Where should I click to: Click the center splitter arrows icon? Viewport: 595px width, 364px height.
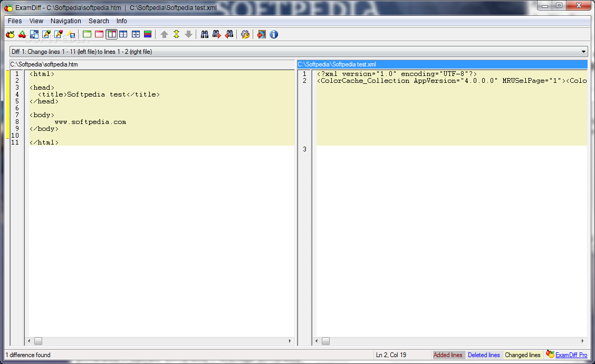coord(136,34)
